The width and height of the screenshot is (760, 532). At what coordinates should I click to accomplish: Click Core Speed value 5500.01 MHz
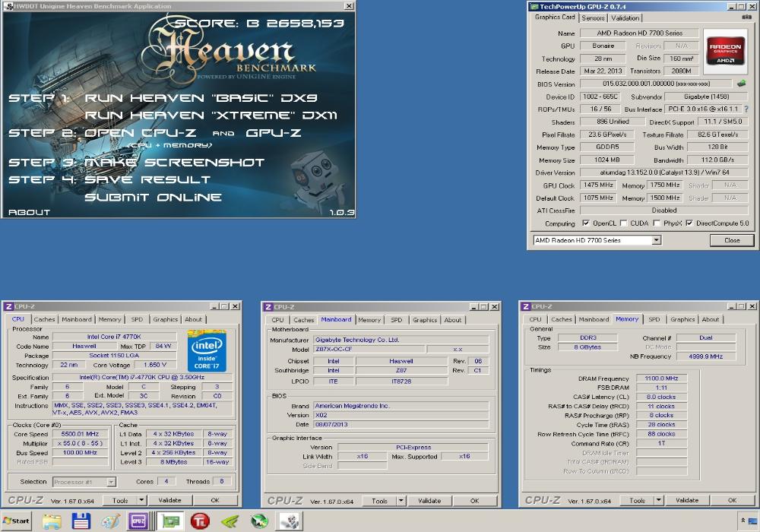click(x=80, y=434)
